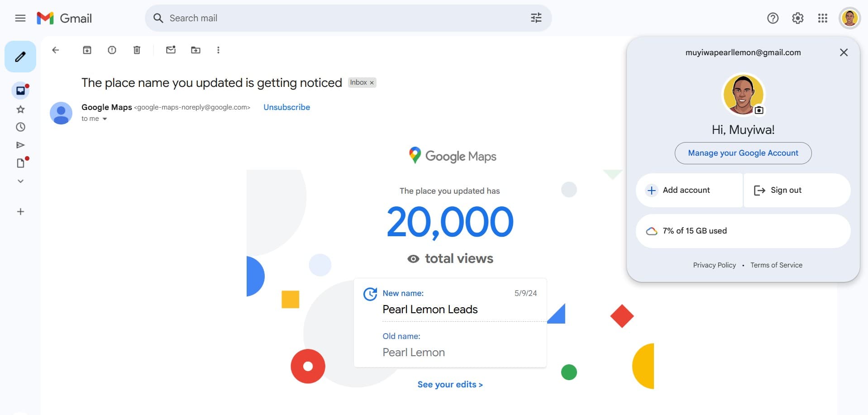Open the main menu hamburger icon
This screenshot has width=868, height=415.
(20, 18)
